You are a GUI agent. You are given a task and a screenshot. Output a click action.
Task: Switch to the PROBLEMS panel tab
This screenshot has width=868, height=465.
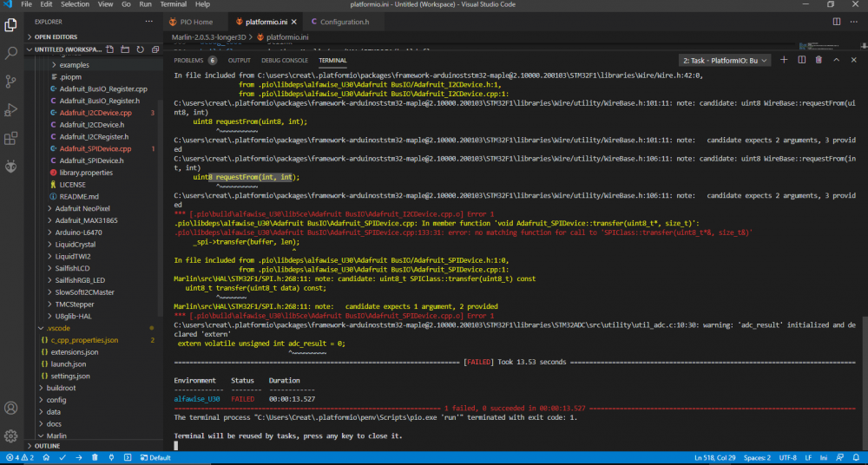click(188, 61)
